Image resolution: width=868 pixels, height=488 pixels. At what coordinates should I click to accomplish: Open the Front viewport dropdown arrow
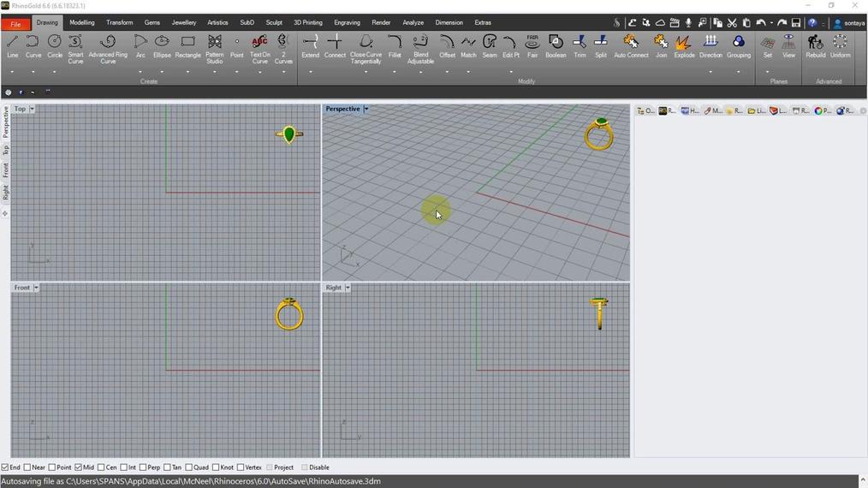point(36,288)
